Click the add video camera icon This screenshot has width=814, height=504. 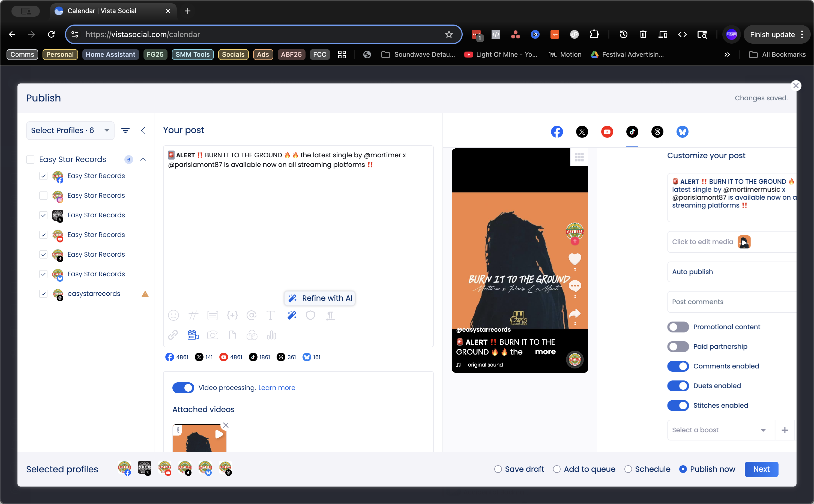click(x=193, y=335)
